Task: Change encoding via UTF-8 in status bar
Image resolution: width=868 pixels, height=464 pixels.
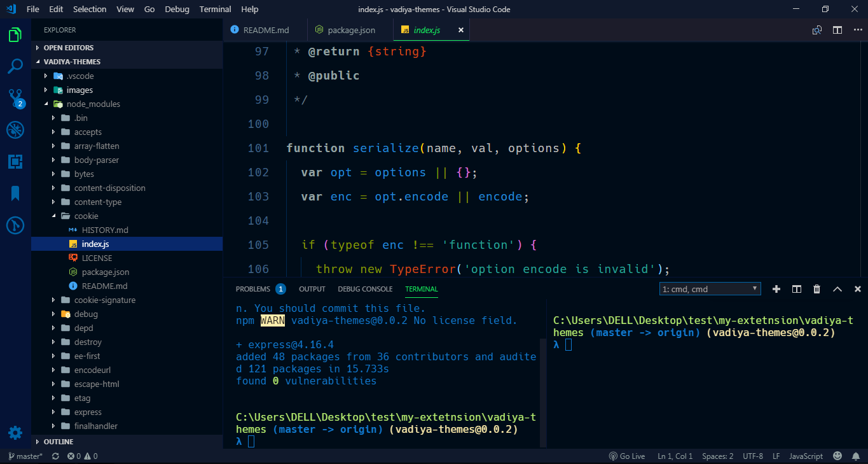Action: [x=753, y=456]
